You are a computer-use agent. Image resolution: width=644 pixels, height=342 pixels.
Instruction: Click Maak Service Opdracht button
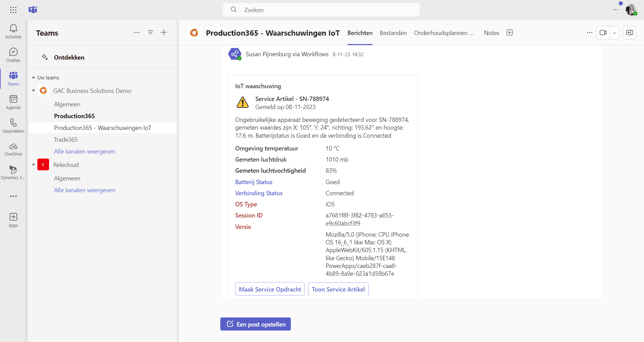click(270, 289)
